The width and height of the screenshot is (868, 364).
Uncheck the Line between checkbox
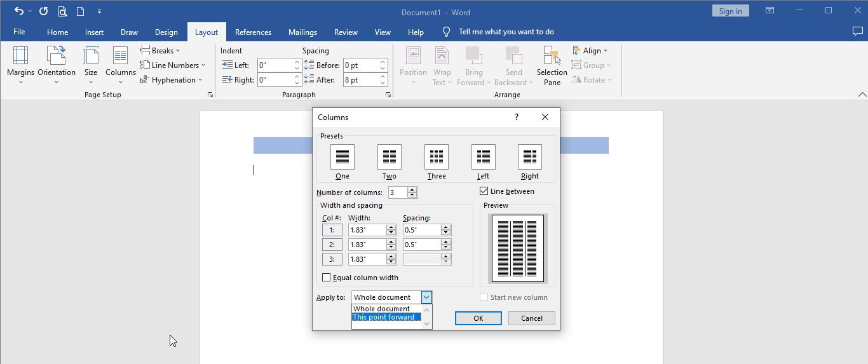click(x=484, y=191)
